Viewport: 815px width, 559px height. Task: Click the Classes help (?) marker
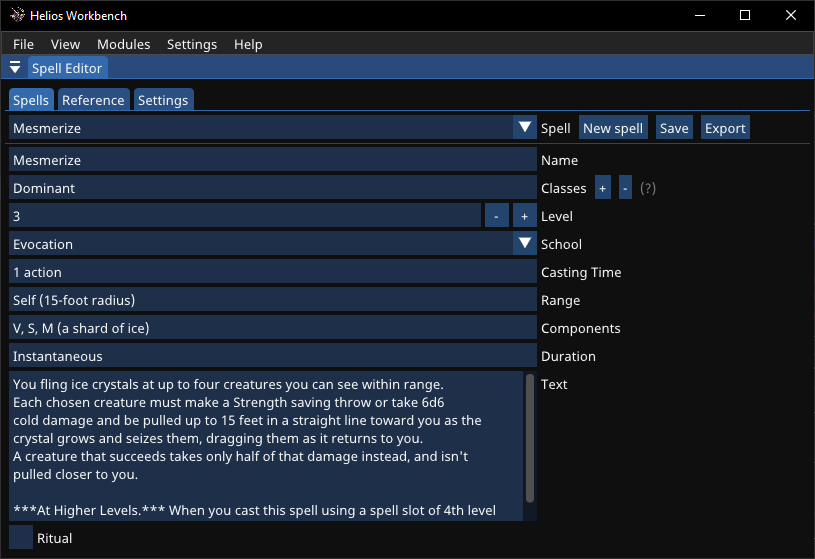tap(648, 188)
